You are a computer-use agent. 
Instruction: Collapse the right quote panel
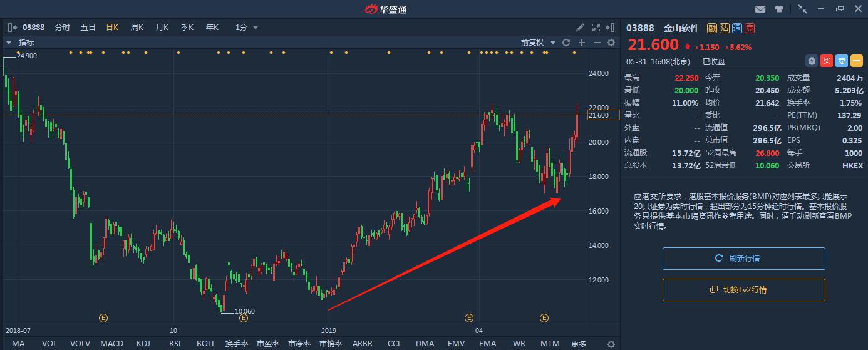click(611, 28)
